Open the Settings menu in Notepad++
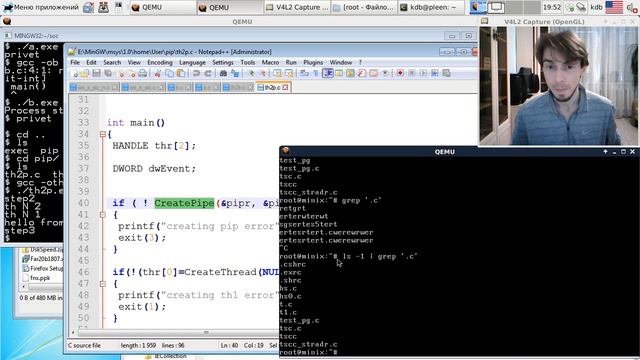640x360 pixels. [223, 62]
